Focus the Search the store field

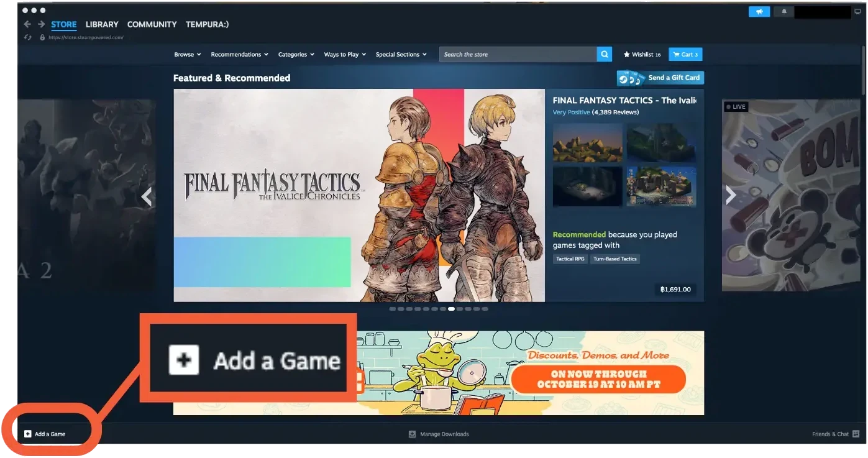(x=518, y=55)
